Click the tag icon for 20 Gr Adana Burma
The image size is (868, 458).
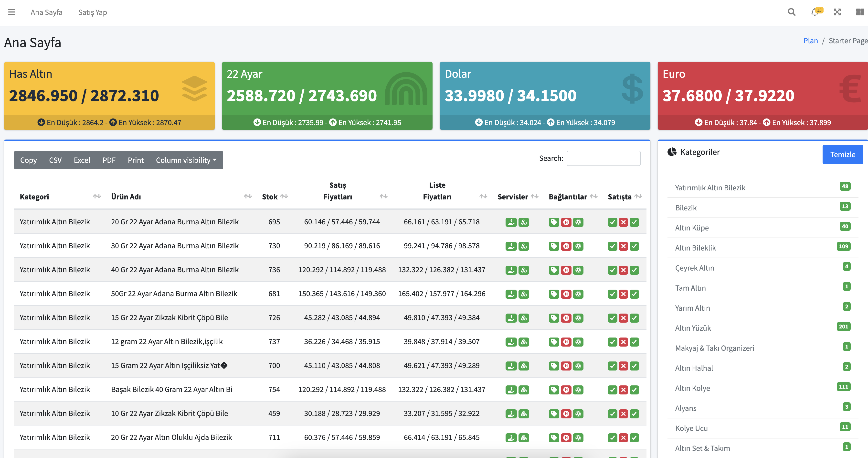(554, 222)
